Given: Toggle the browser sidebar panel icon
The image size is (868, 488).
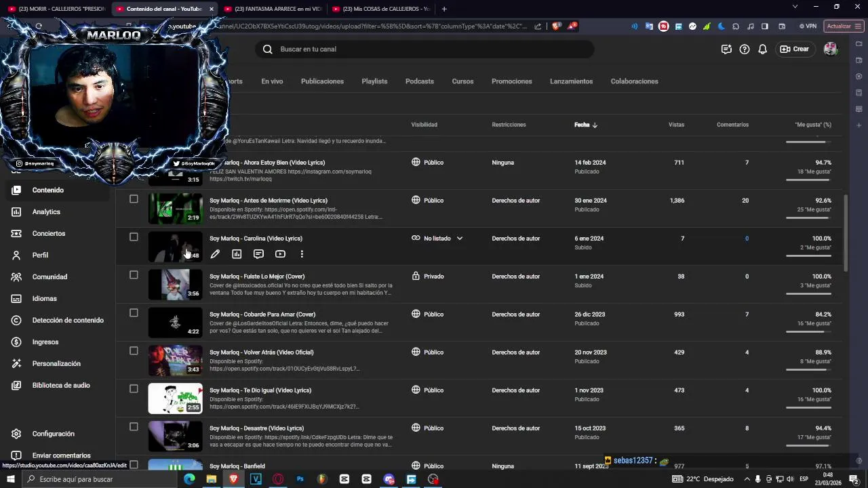Looking at the screenshot, I should [x=765, y=26].
